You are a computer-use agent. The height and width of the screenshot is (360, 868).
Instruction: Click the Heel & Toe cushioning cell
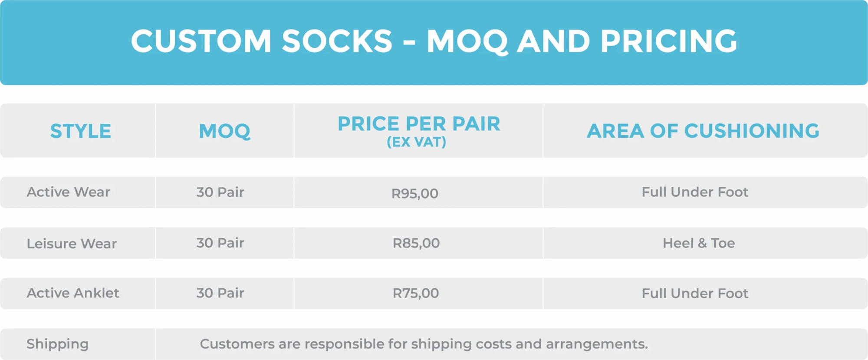pos(699,243)
